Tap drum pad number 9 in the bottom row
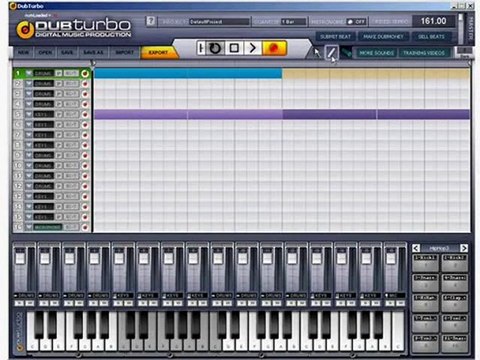The image size is (480, 360). coord(425,343)
